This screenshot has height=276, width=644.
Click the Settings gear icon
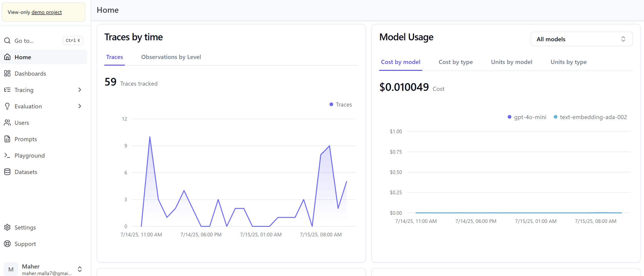7,227
